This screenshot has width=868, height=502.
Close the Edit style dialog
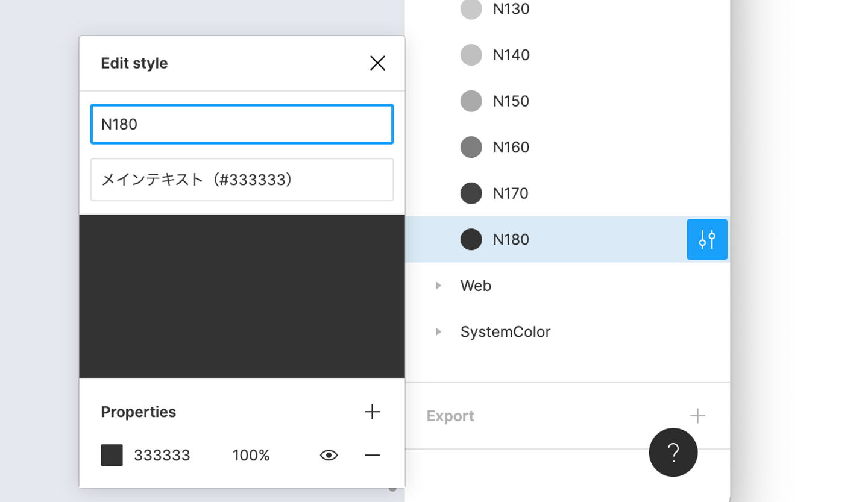(x=377, y=63)
